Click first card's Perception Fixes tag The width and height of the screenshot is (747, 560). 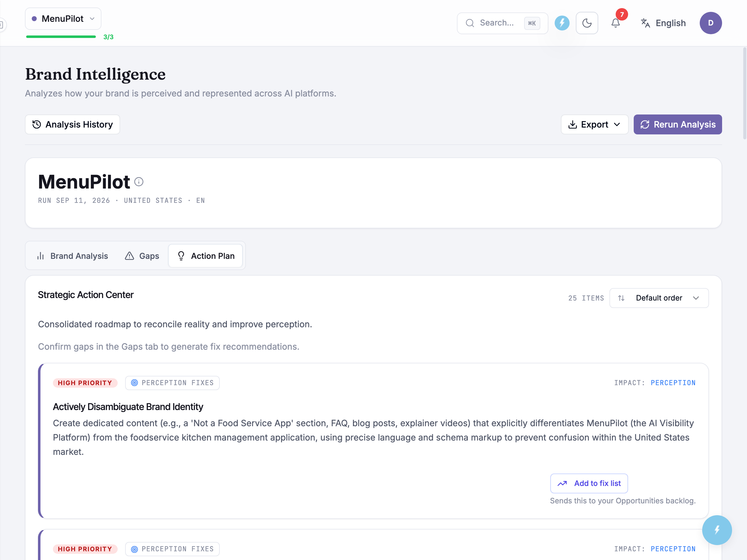[x=172, y=383]
